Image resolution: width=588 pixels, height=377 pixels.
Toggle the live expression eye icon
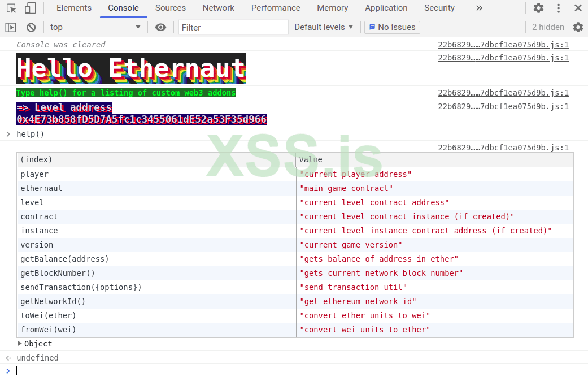pyautogui.click(x=160, y=27)
